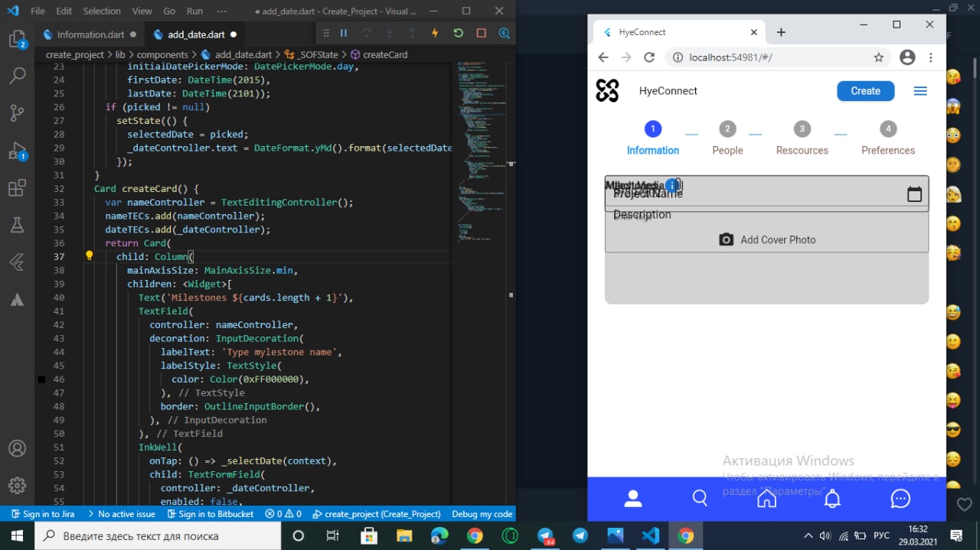Open the Go menu
The width and height of the screenshot is (980, 550).
169,11
